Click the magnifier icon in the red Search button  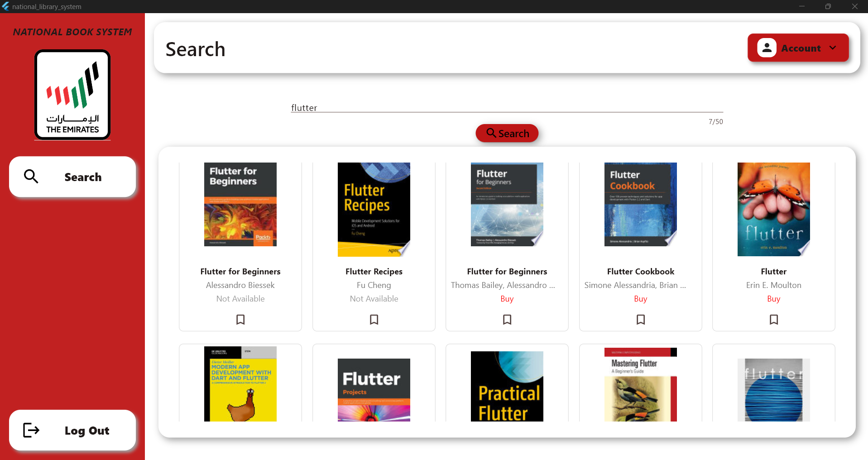[x=491, y=133]
